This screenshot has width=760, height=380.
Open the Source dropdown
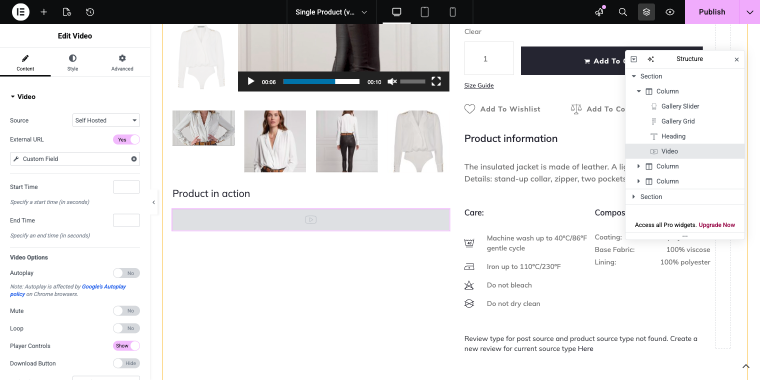(x=106, y=120)
